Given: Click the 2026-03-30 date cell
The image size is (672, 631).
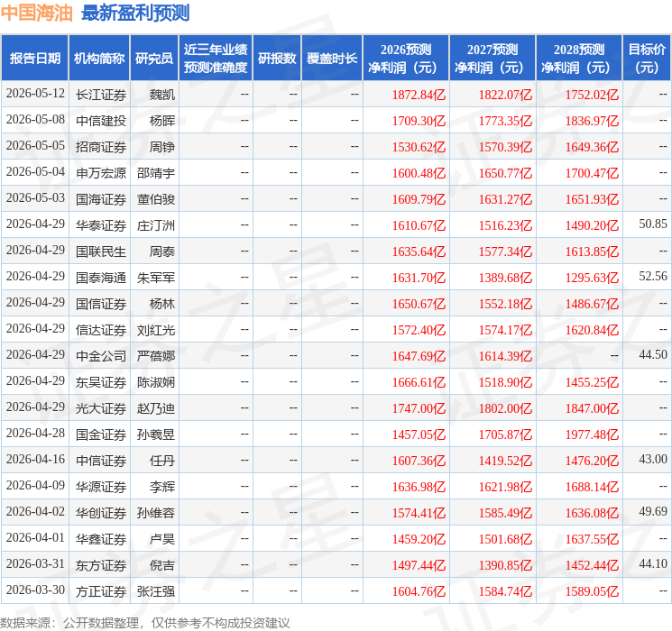Looking at the screenshot, I should tap(35, 590).
